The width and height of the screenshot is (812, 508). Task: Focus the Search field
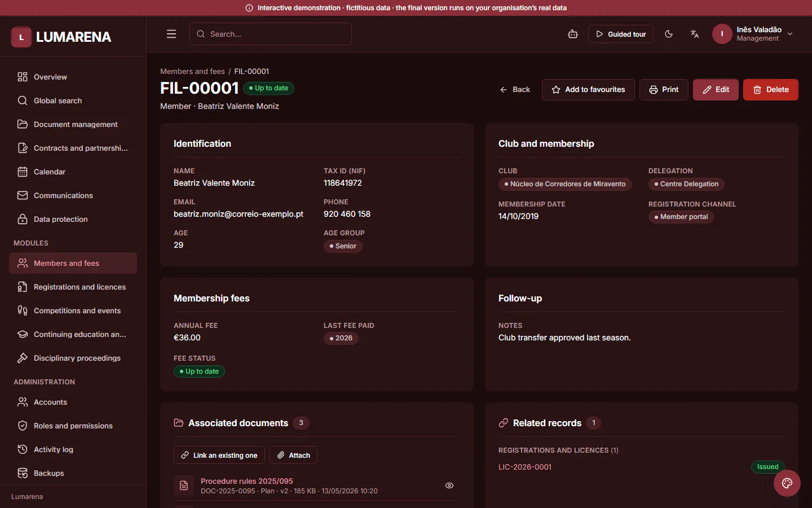coord(271,34)
